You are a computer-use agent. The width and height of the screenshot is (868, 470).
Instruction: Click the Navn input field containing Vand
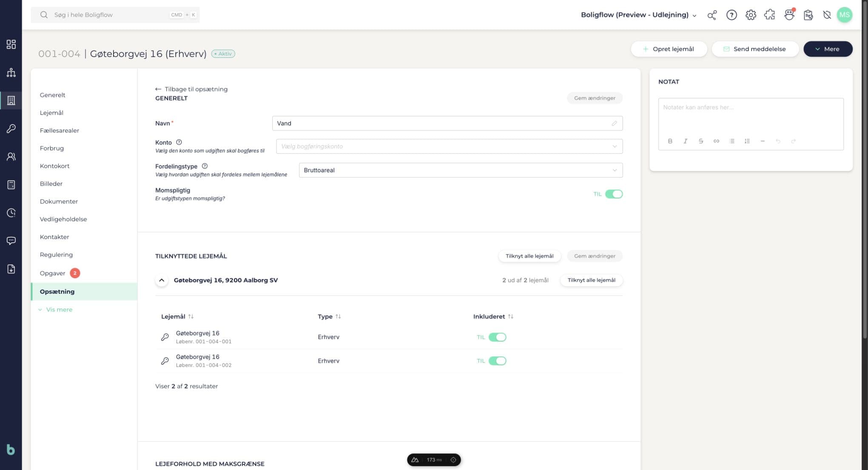[x=447, y=123]
